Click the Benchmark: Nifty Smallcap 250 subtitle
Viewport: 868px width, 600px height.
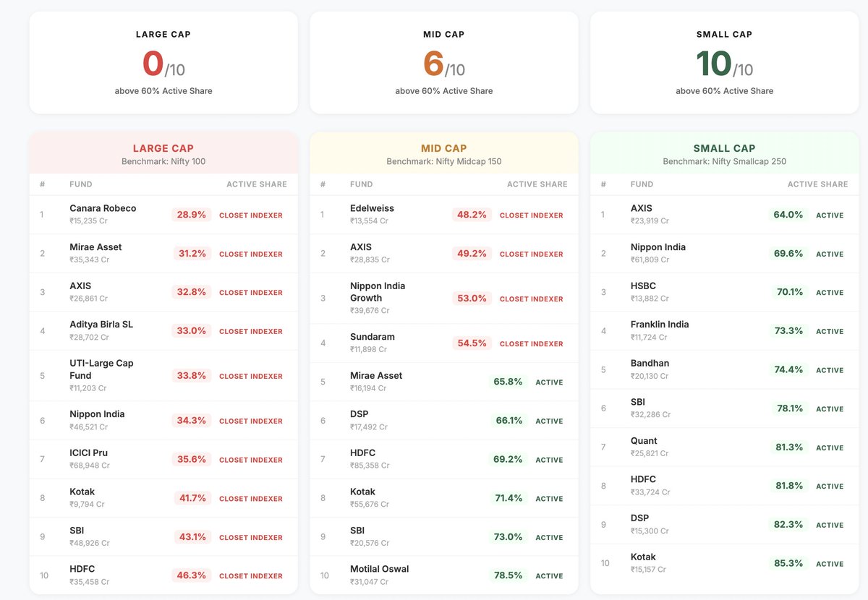(x=725, y=162)
